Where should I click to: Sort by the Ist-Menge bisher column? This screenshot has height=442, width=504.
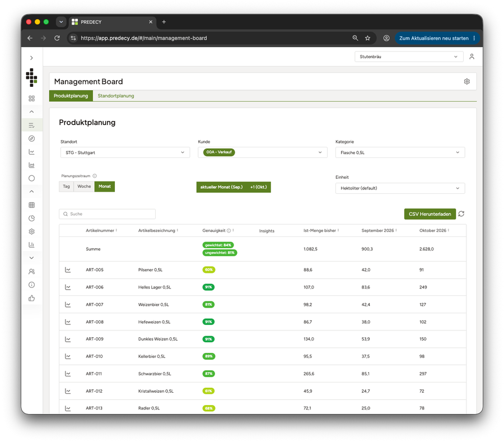tap(321, 230)
